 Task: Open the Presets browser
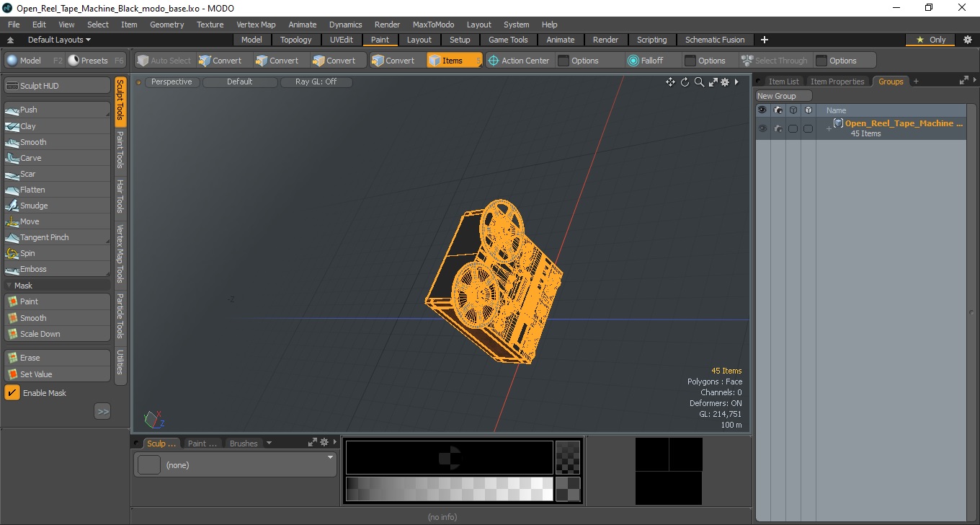[96, 61]
